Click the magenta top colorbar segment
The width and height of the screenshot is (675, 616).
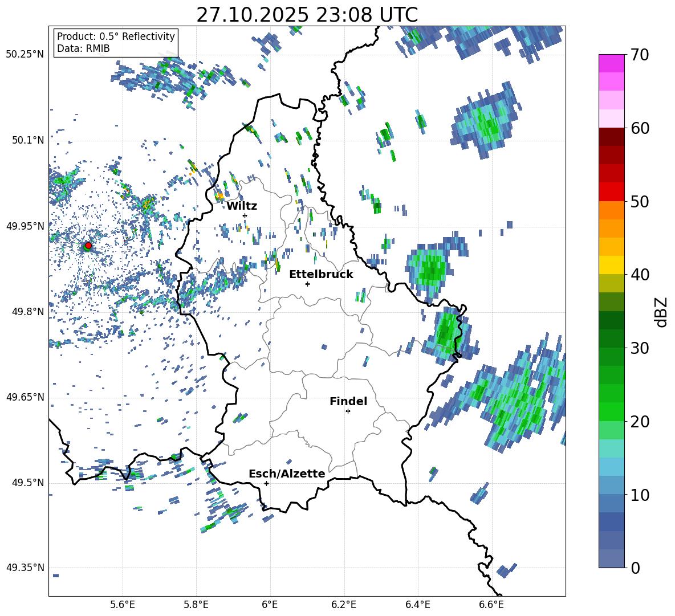coord(612,63)
